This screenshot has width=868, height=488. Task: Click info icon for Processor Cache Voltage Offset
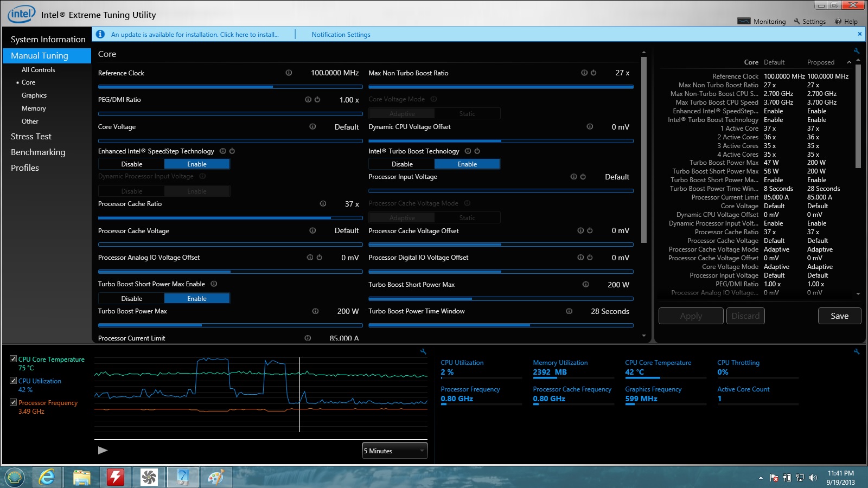point(580,230)
